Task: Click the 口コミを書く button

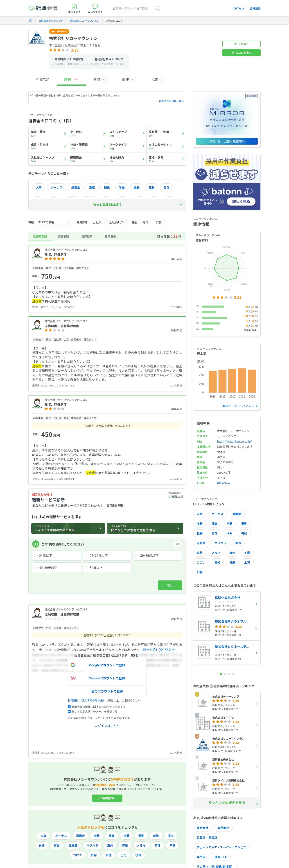Action: (x=241, y=53)
